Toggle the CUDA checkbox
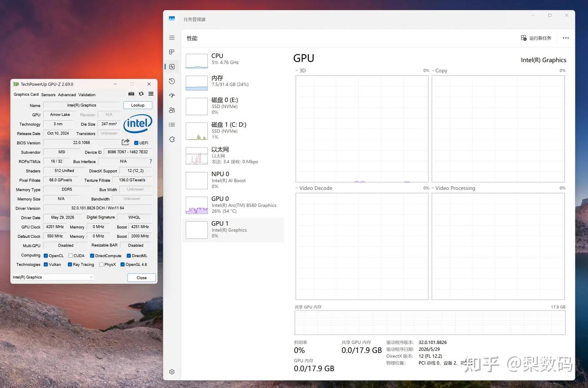The image size is (588, 388). tap(71, 256)
